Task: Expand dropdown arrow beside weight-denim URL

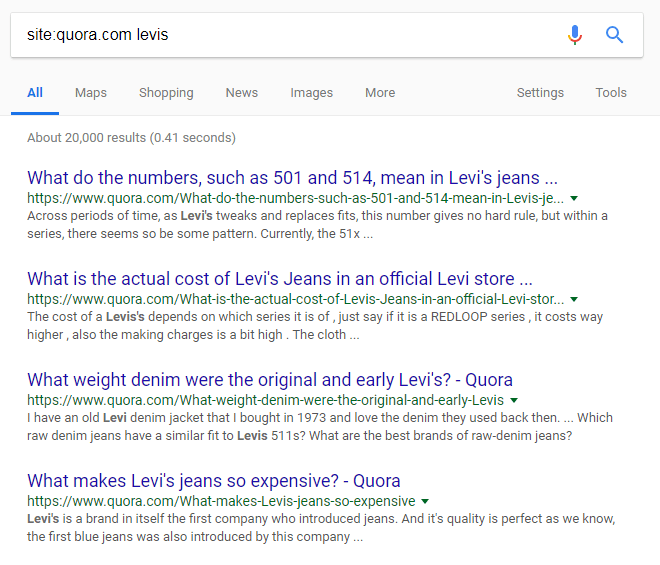Action: point(514,400)
